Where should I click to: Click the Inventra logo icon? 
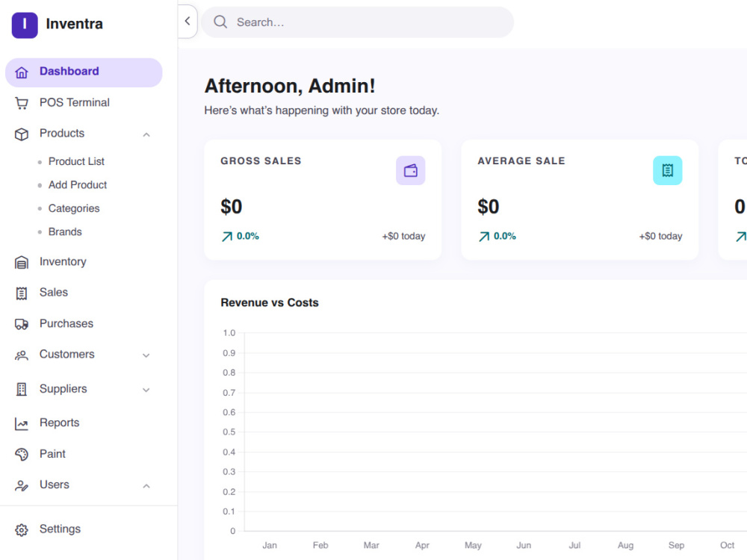tap(25, 25)
